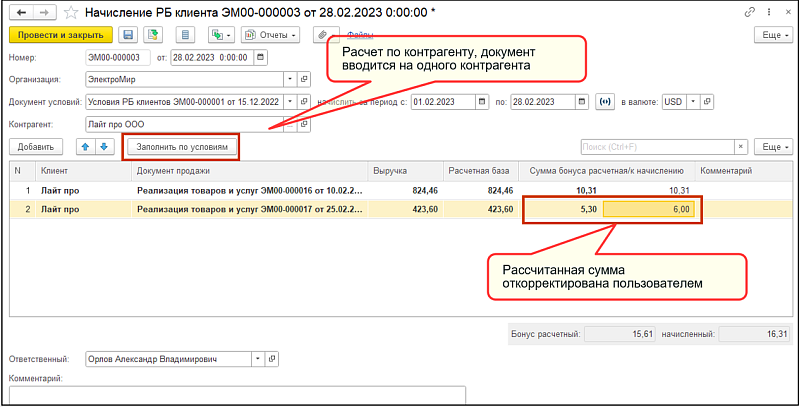The width and height of the screenshot is (799, 407).
Task: Move row down with blue arrow
Action: [x=103, y=147]
